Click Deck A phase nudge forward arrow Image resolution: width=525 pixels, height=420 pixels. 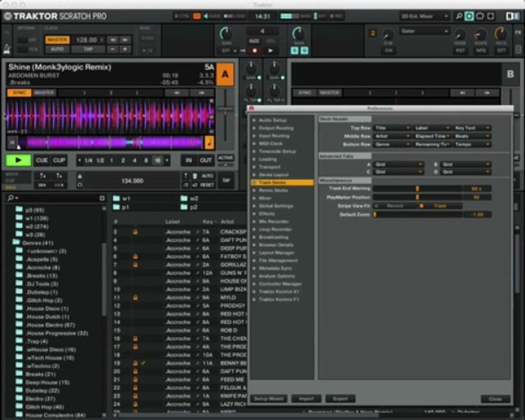tap(202, 93)
